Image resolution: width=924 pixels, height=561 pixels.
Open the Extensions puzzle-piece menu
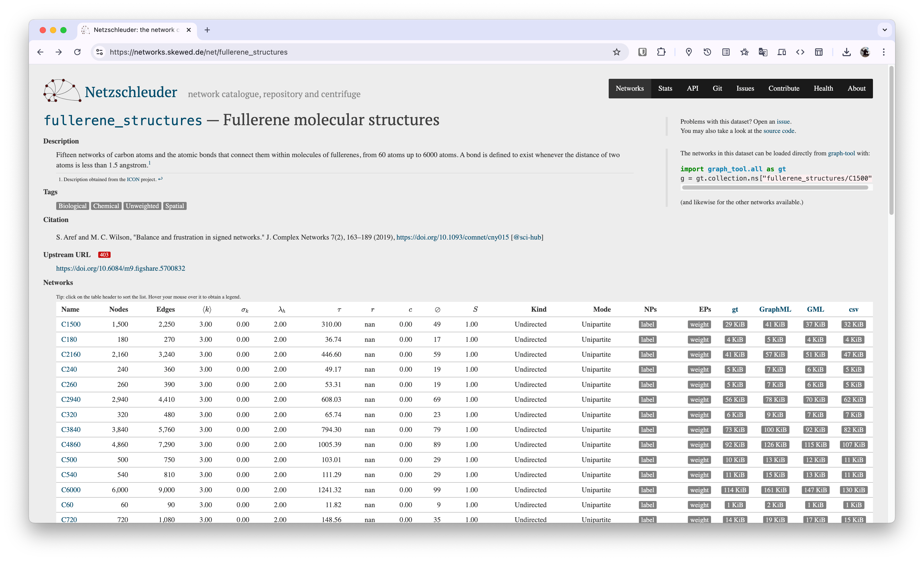[x=661, y=52]
